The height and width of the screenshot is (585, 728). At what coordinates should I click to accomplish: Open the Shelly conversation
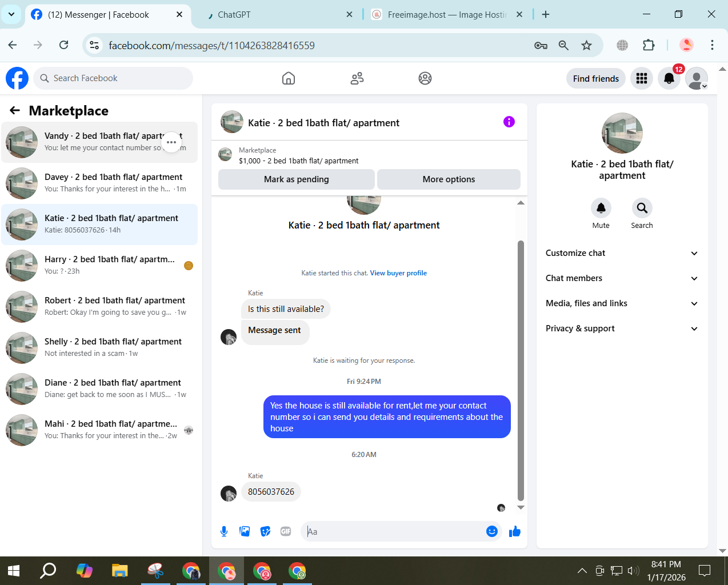coord(99,348)
